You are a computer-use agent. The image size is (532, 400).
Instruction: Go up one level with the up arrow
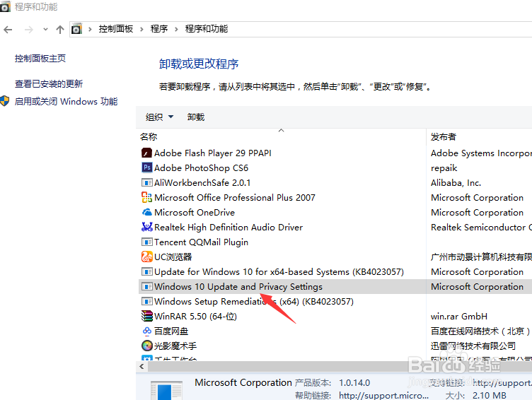[x=60, y=30]
